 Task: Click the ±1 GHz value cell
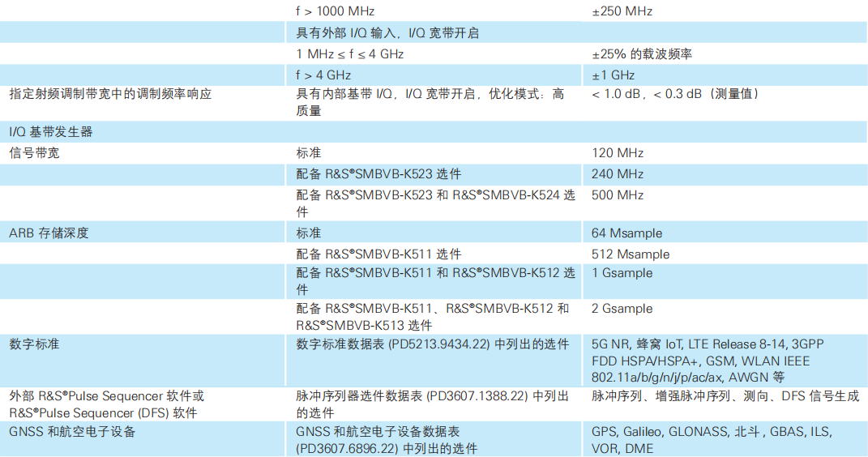tap(613, 75)
